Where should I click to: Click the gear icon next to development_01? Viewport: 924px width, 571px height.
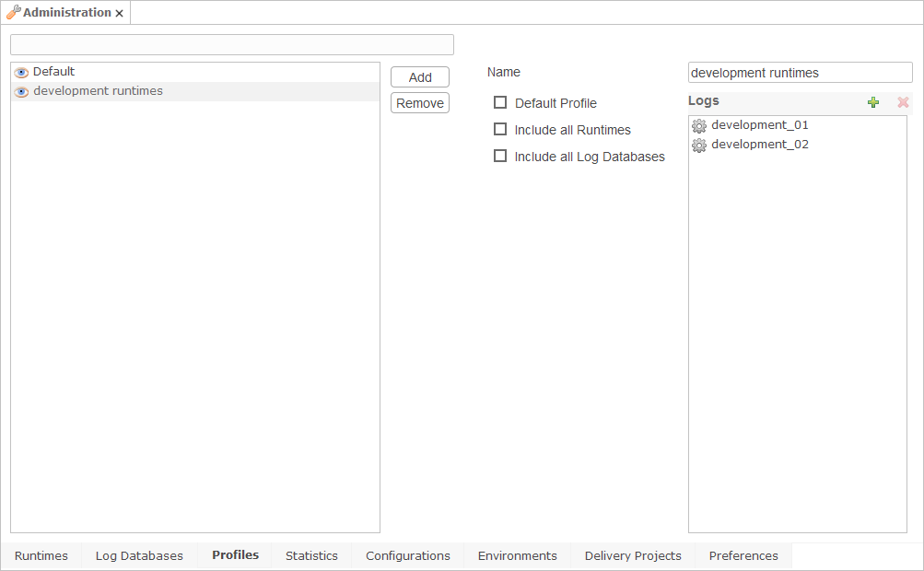(699, 125)
